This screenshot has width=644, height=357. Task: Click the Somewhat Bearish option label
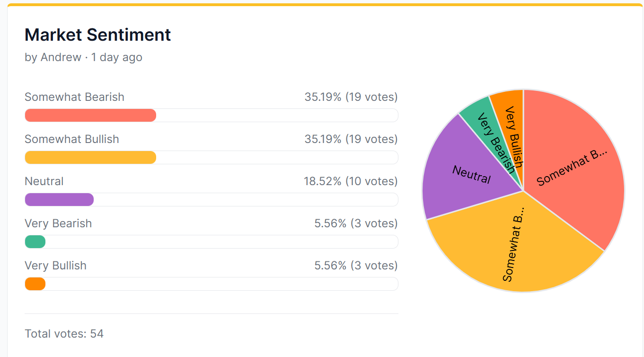tap(74, 97)
